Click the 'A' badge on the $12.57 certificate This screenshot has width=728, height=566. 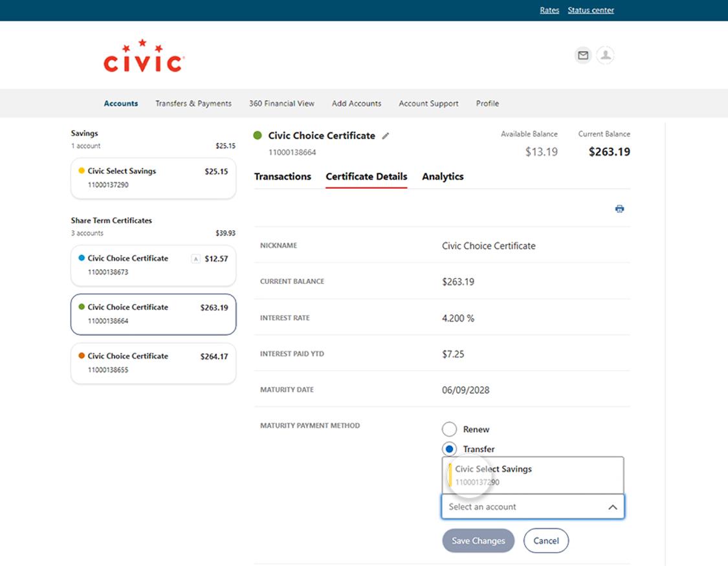[x=195, y=258]
